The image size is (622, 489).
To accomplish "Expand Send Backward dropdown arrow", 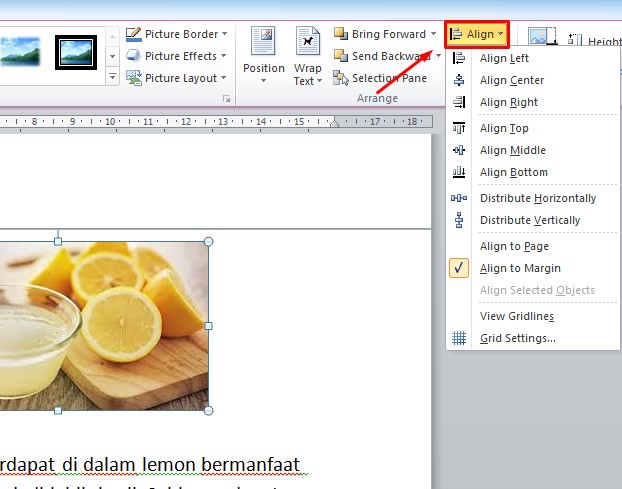I will click(x=438, y=56).
